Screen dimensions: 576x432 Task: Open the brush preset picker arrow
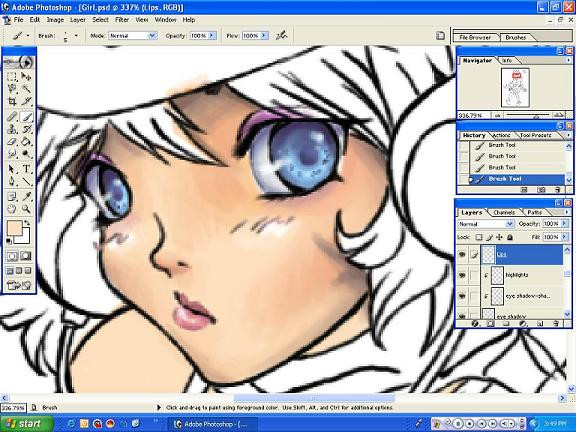pyautogui.click(x=76, y=36)
